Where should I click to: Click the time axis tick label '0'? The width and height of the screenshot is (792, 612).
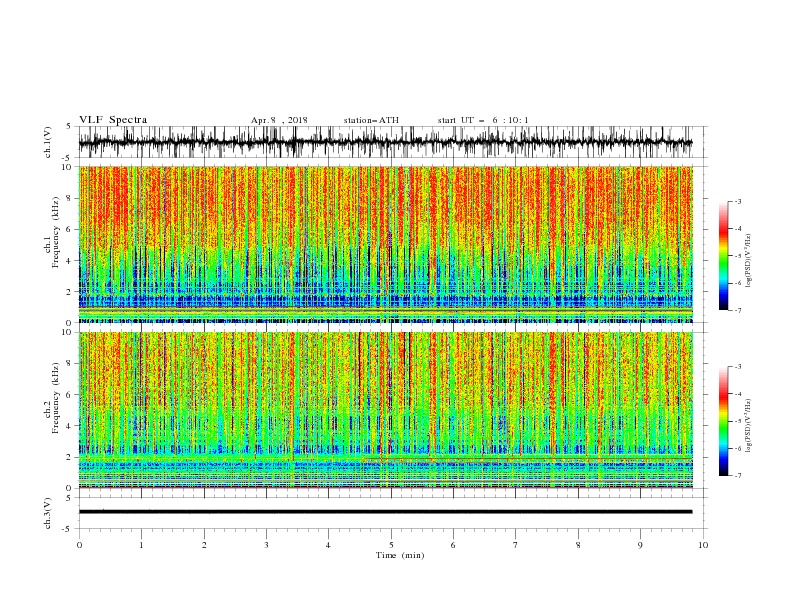[79, 545]
